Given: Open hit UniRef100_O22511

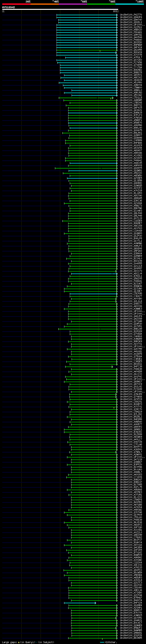Looking at the screenshot, I should (131, 27).
